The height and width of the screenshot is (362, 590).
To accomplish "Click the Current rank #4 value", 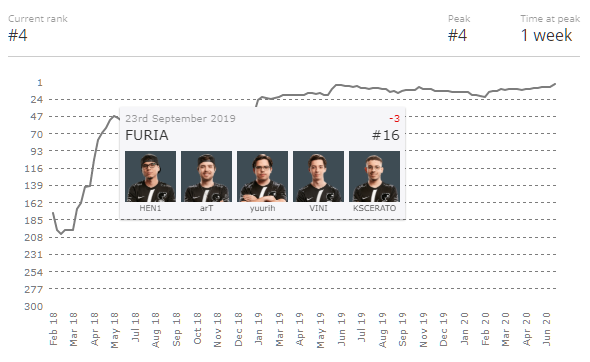I will click(x=18, y=35).
